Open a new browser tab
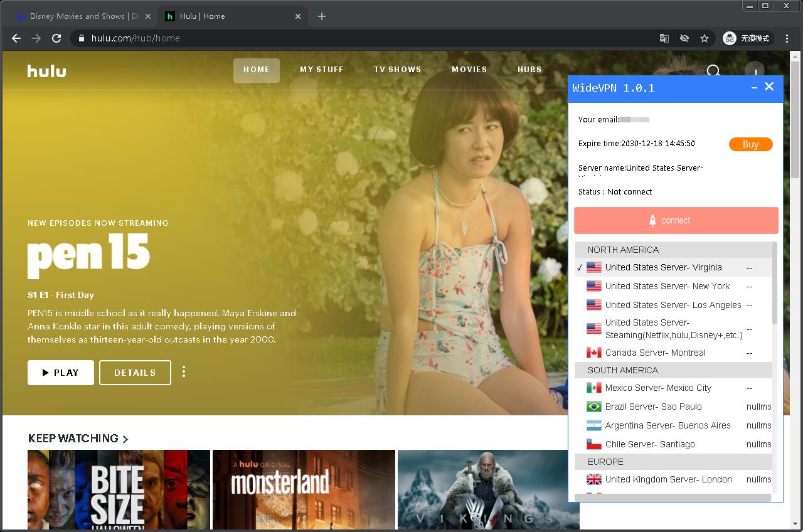Image resolution: width=803 pixels, height=532 pixels. click(322, 16)
